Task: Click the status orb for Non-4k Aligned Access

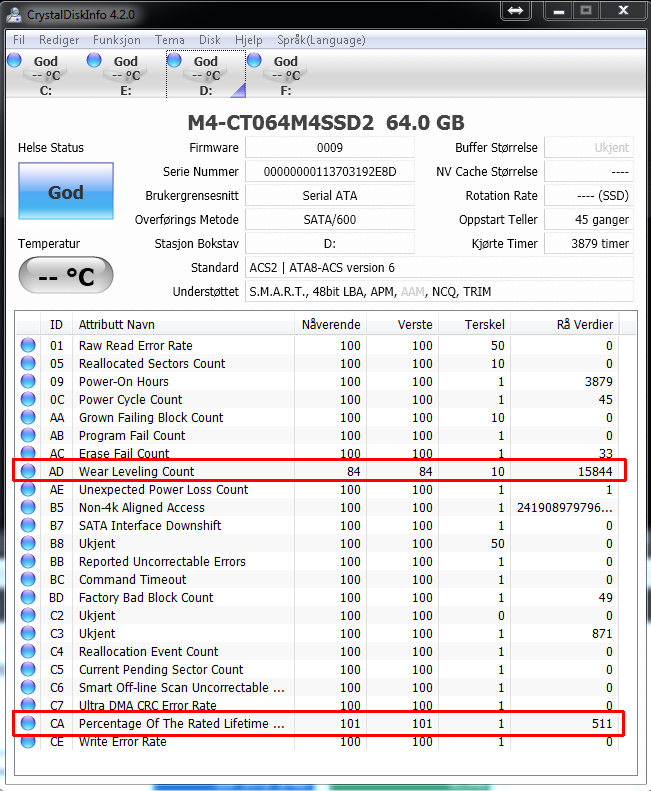Action: (28, 507)
